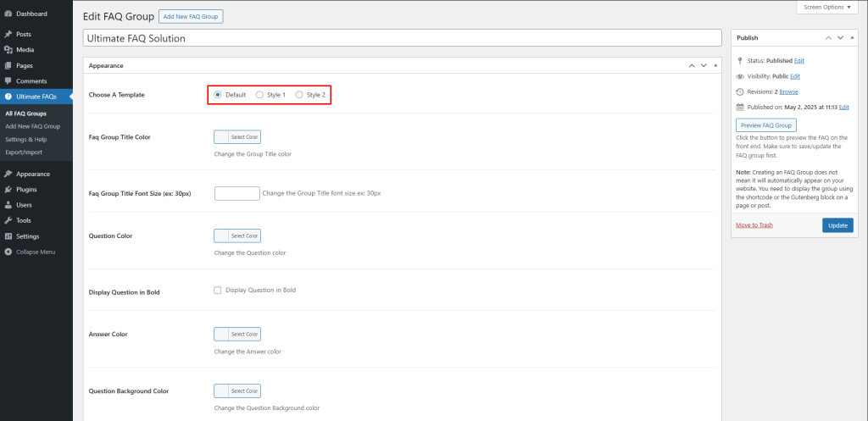Click the Media library icon
868x421 pixels.
tap(8, 50)
